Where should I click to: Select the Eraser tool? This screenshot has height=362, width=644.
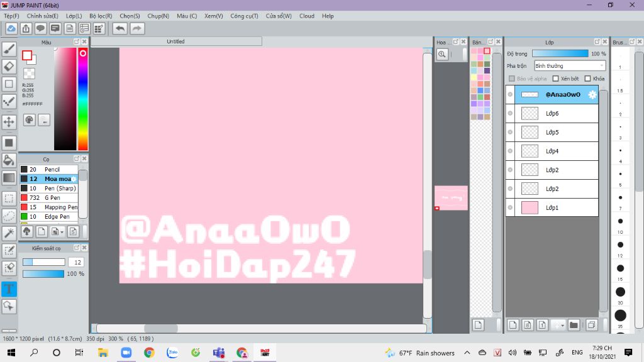[9, 67]
